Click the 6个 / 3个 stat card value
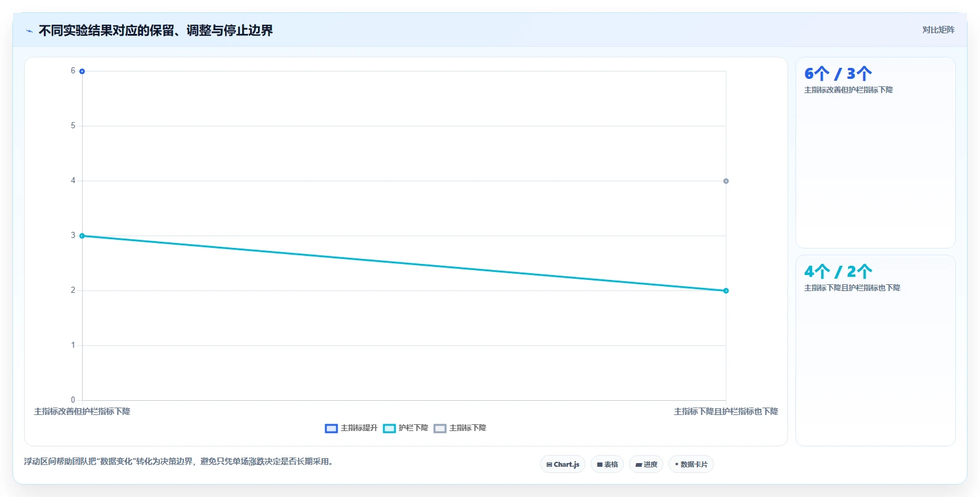The image size is (980, 497). click(838, 74)
